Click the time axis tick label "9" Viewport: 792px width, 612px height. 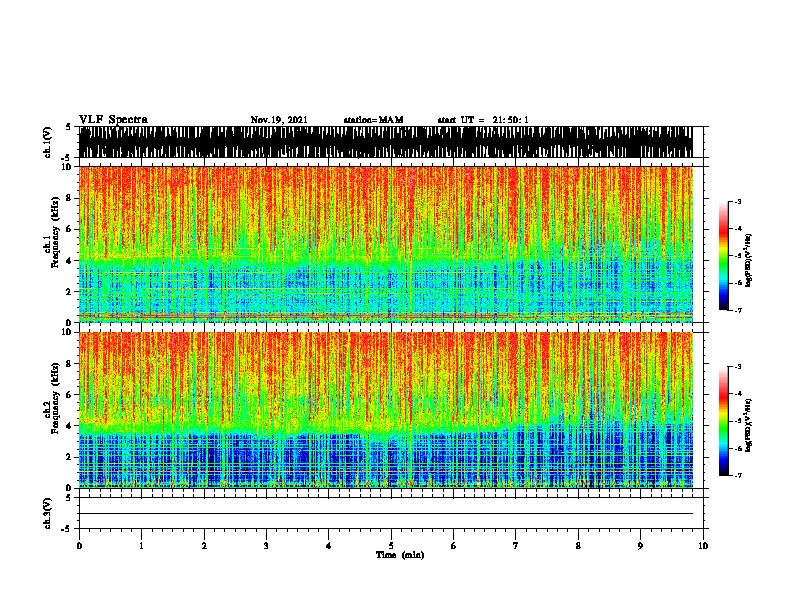(x=640, y=546)
